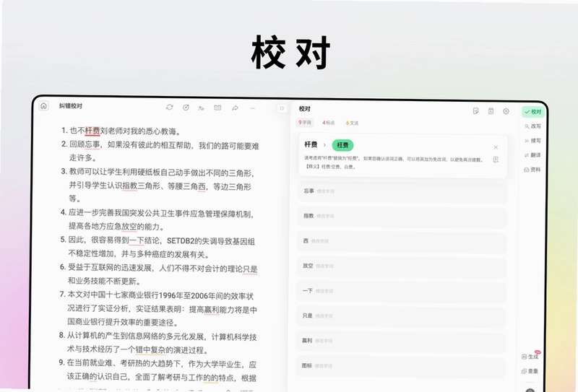This screenshot has width=578, height=392.
Task: Click the refresh sync icon in editor toolbar
Action: (x=170, y=108)
